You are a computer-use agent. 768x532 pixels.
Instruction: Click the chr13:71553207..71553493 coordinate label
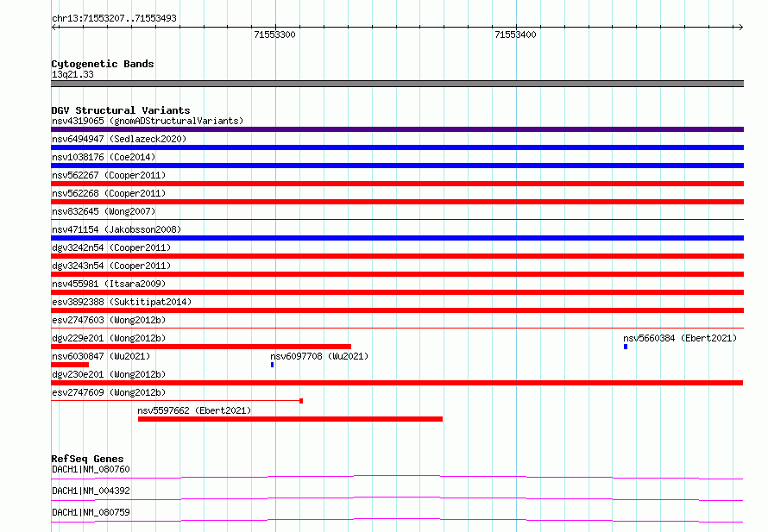coord(114,18)
